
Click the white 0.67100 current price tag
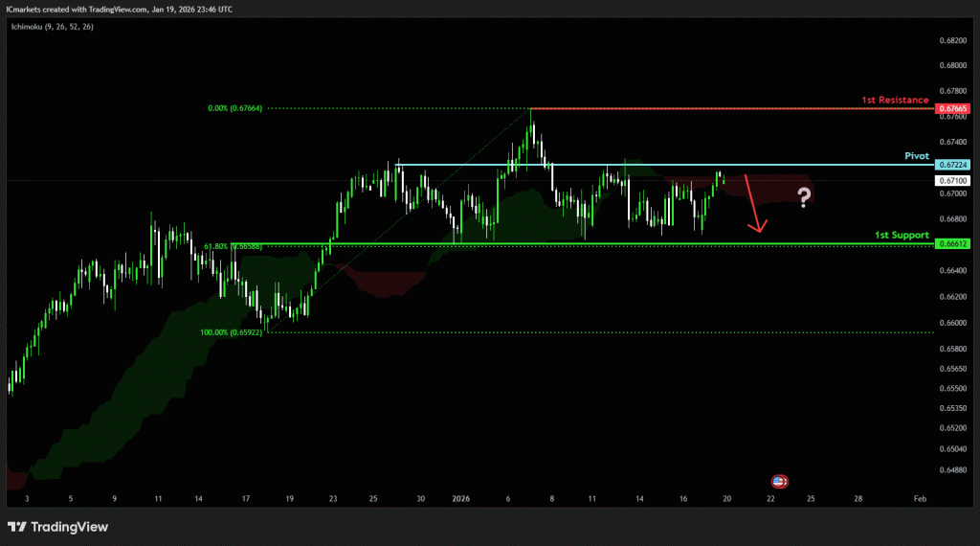[x=953, y=180]
